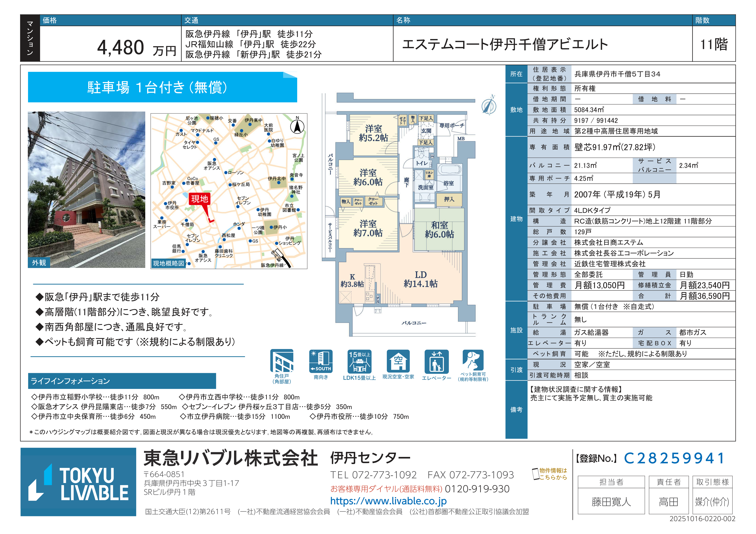Click the south-facing (南向き) icon
The height and width of the screenshot is (534, 756).
coord(321,361)
